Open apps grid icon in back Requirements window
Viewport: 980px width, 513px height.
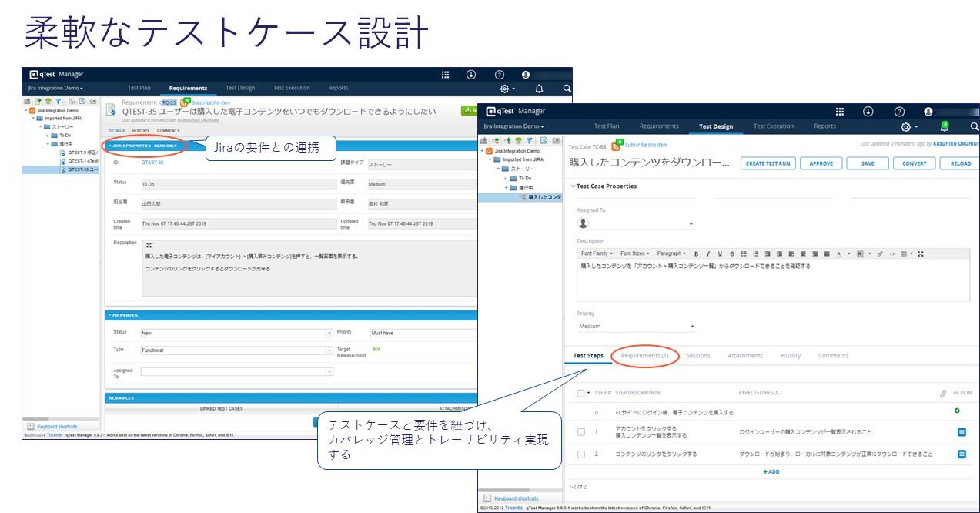(445, 75)
